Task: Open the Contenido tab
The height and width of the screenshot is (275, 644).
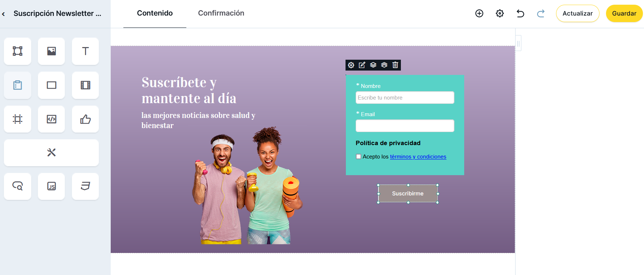Action: point(155,13)
